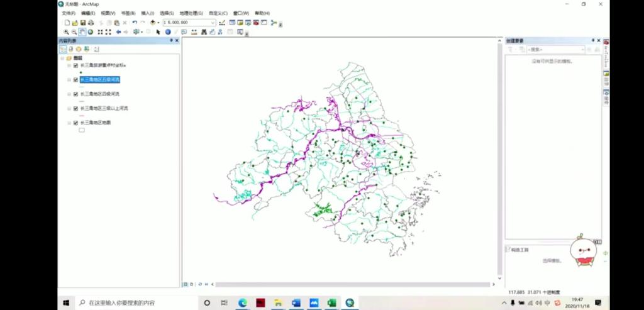Click the Full Extent globe icon
Image resolution: width=644 pixels, height=310 pixels.
click(x=91, y=31)
